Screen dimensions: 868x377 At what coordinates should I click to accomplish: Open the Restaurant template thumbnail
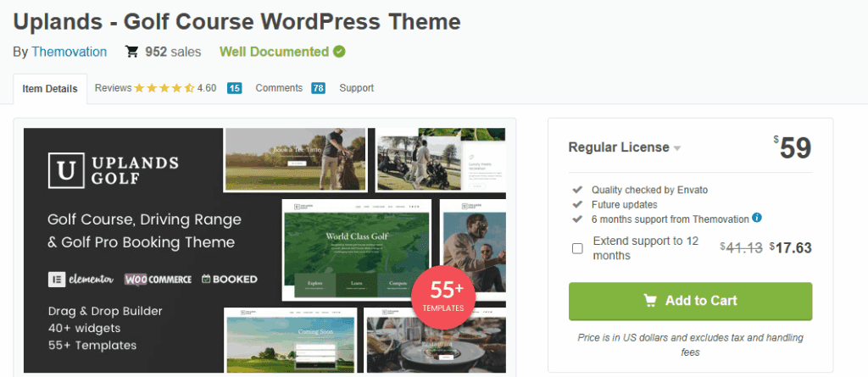435,340
